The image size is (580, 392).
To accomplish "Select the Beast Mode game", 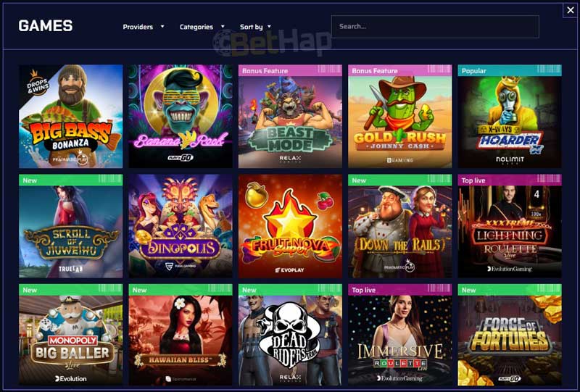I will pyautogui.click(x=290, y=117).
